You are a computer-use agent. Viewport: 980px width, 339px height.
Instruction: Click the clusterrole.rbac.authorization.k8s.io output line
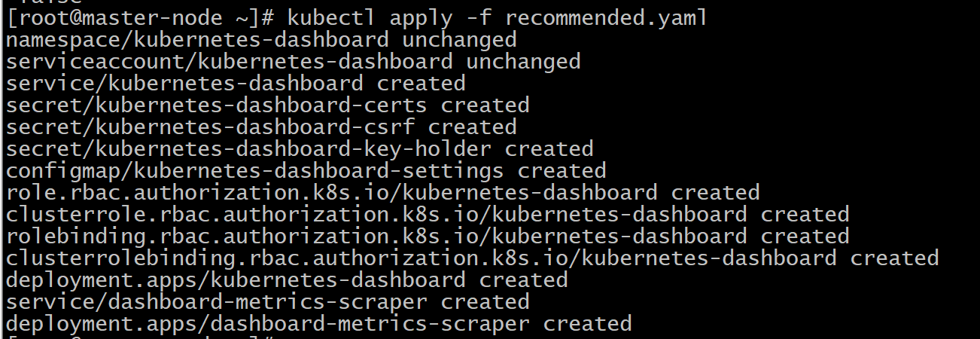[x=427, y=214]
